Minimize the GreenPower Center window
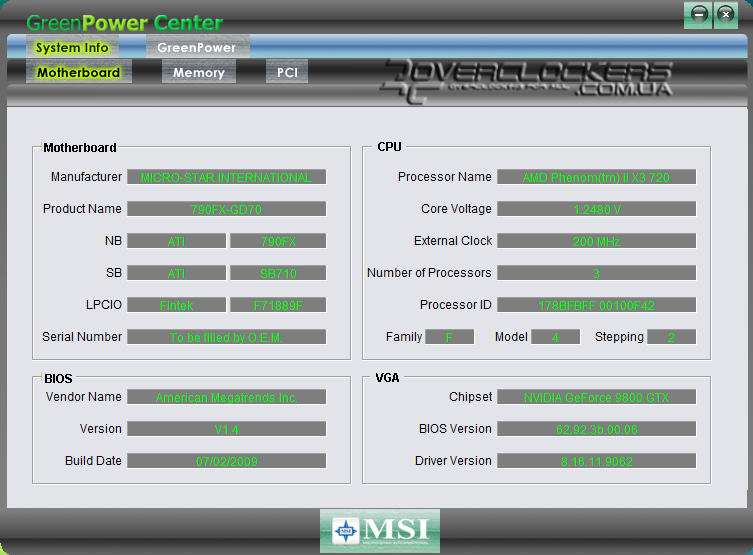This screenshot has height=555, width=753. pos(699,14)
